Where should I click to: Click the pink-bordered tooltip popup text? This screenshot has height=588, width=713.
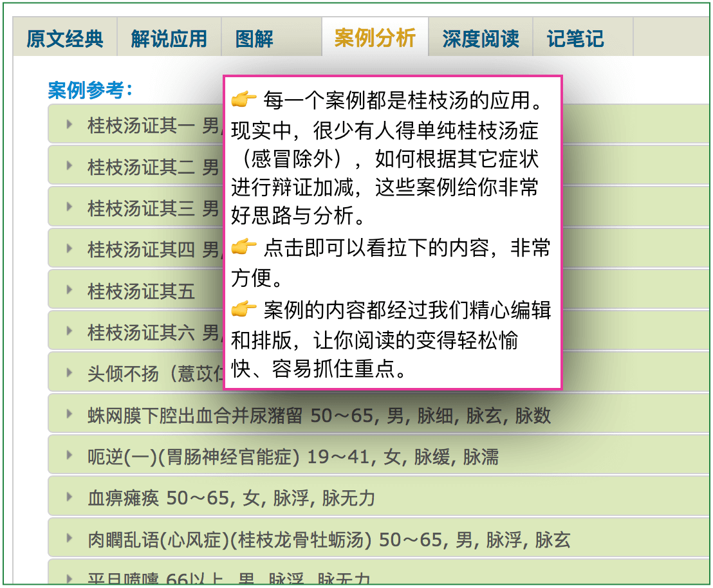(393, 232)
